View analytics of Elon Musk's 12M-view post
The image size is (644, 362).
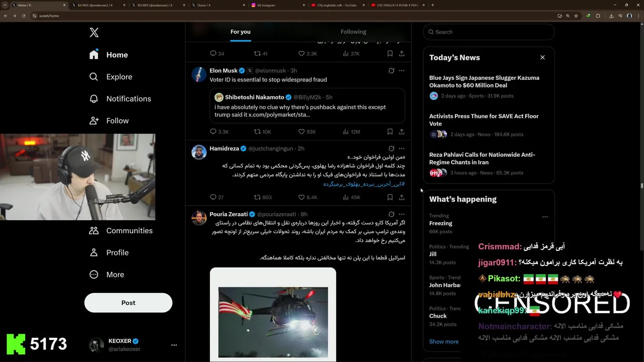click(x=351, y=132)
